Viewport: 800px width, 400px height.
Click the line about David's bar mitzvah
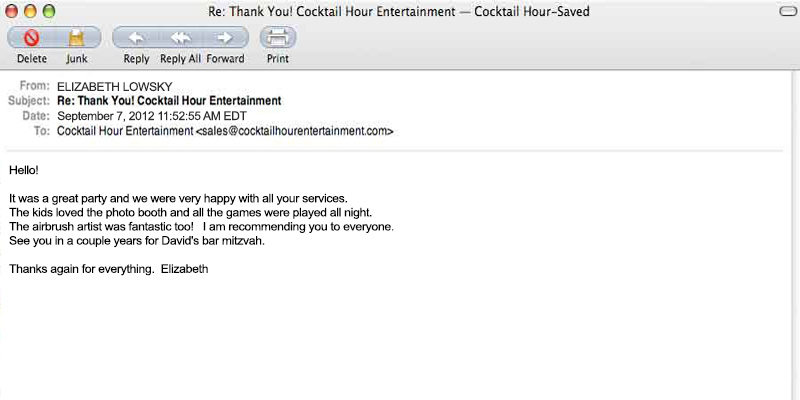(x=137, y=241)
